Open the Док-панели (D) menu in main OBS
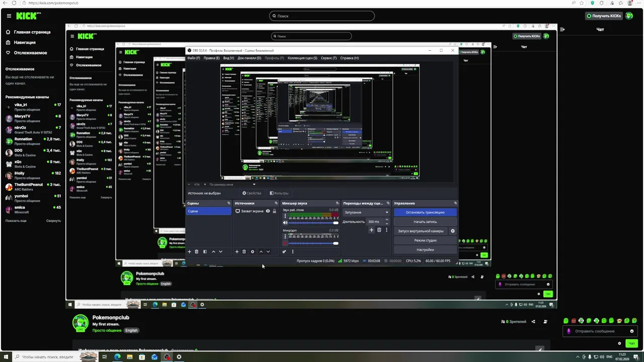644x362 pixels. 250,58
